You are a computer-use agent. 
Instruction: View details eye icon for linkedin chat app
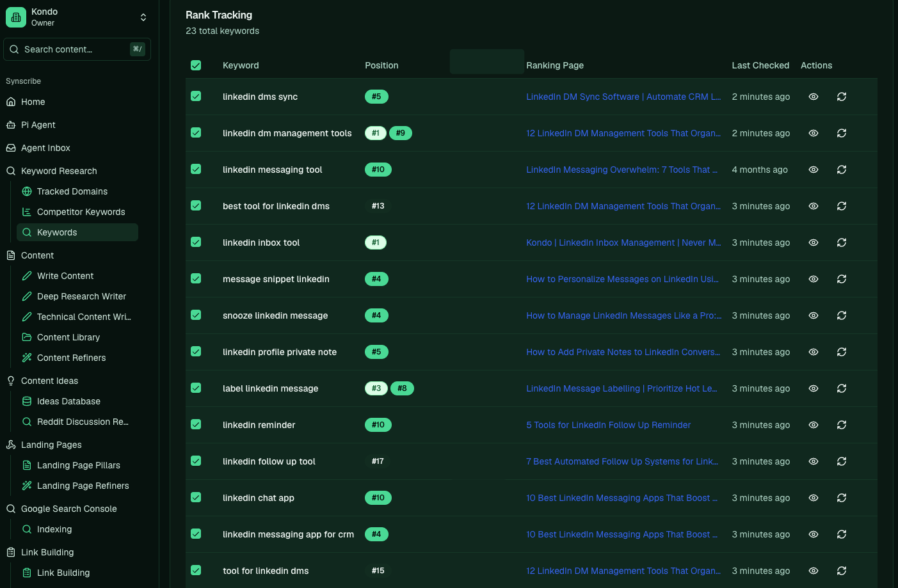coord(814,498)
